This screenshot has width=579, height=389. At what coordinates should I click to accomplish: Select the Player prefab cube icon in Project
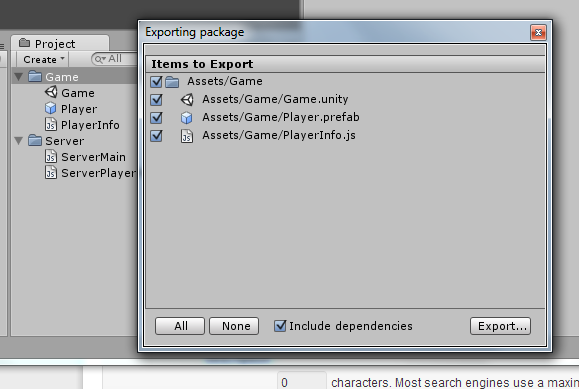click(x=51, y=108)
